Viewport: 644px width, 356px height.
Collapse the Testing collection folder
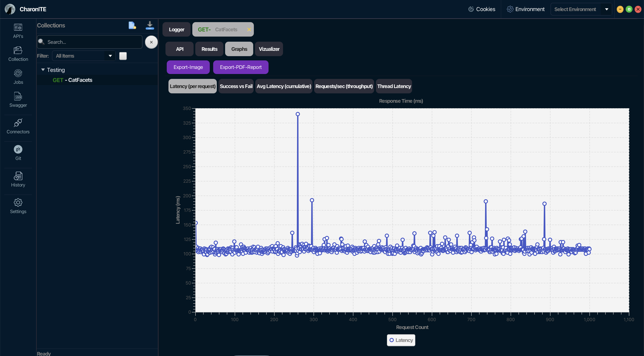pos(43,70)
